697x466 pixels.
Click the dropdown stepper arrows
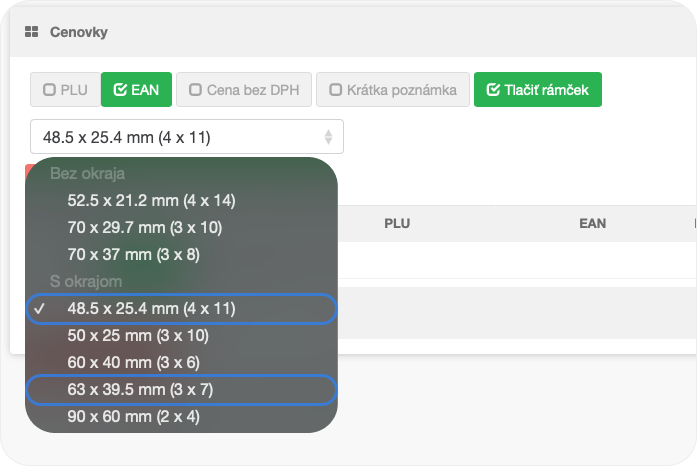[x=328, y=137]
